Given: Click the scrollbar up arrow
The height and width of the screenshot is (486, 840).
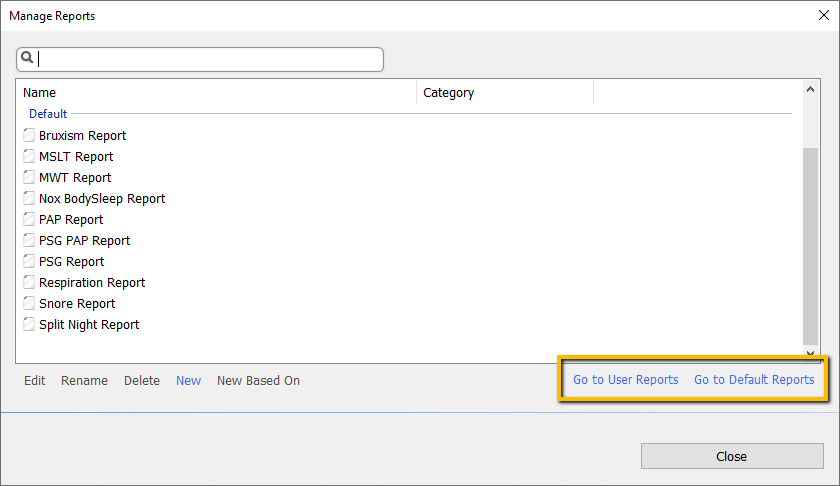Looking at the screenshot, I should [x=810, y=89].
